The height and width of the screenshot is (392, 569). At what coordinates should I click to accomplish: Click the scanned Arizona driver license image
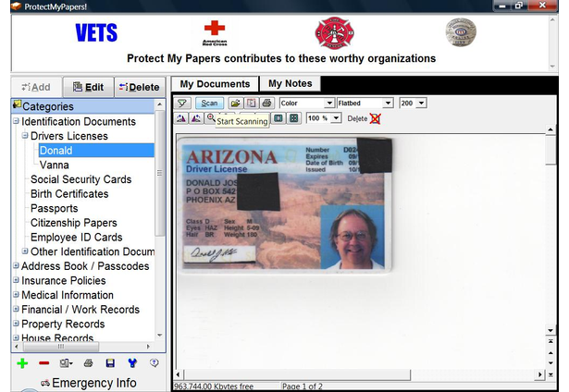(285, 204)
